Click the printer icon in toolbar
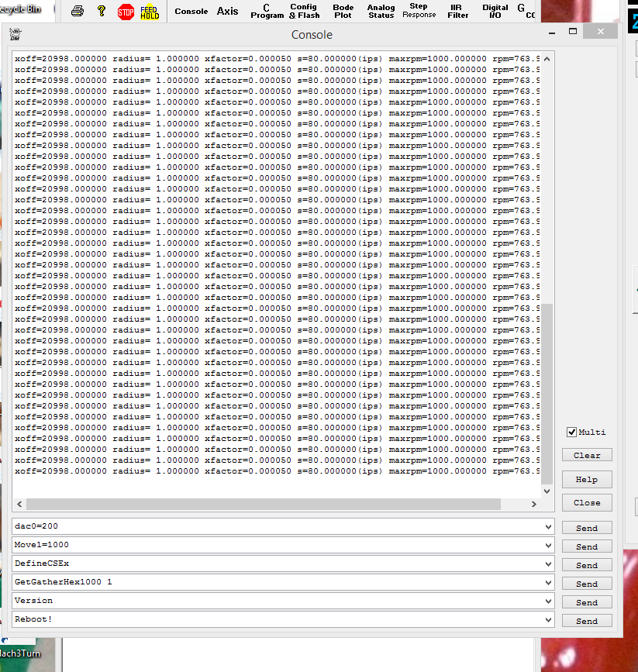Image resolution: width=638 pixels, height=672 pixels. click(x=78, y=11)
